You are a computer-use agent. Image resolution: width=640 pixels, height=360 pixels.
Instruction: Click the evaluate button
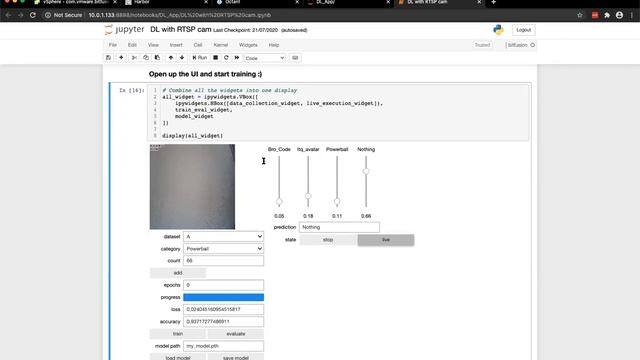[236, 334]
